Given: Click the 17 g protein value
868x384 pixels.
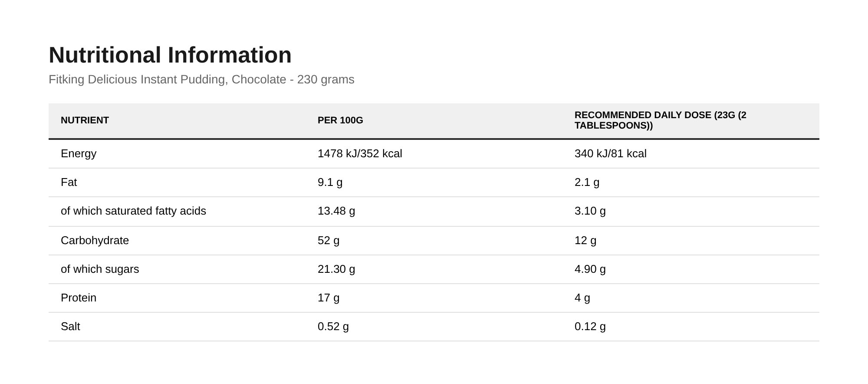Looking at the screenshot, I should [329, 298].
